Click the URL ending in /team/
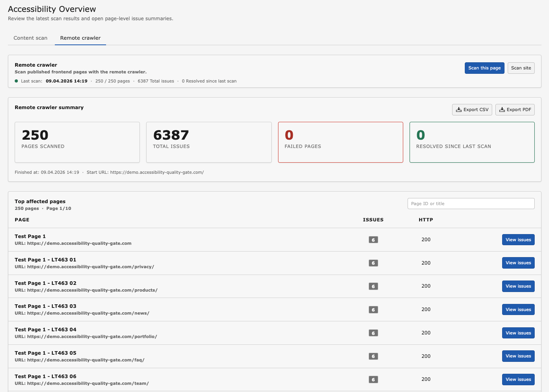Image resolution: width=549 pixels, height=392 pixels. pyautogui.click(x=82, y=384)
